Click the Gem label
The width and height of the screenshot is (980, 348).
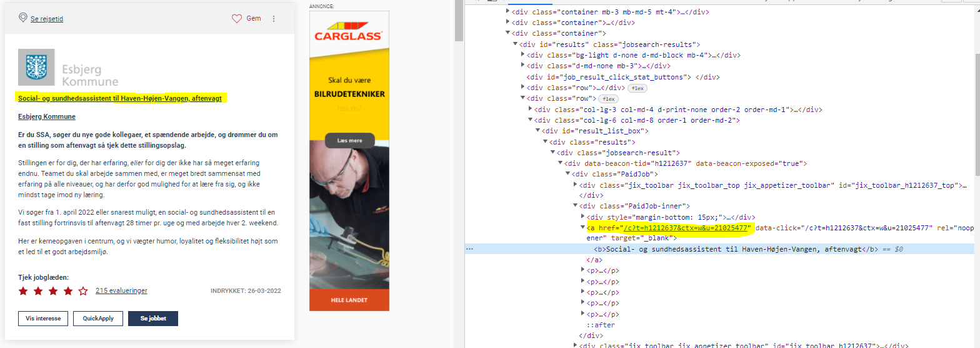click(254, 19)
